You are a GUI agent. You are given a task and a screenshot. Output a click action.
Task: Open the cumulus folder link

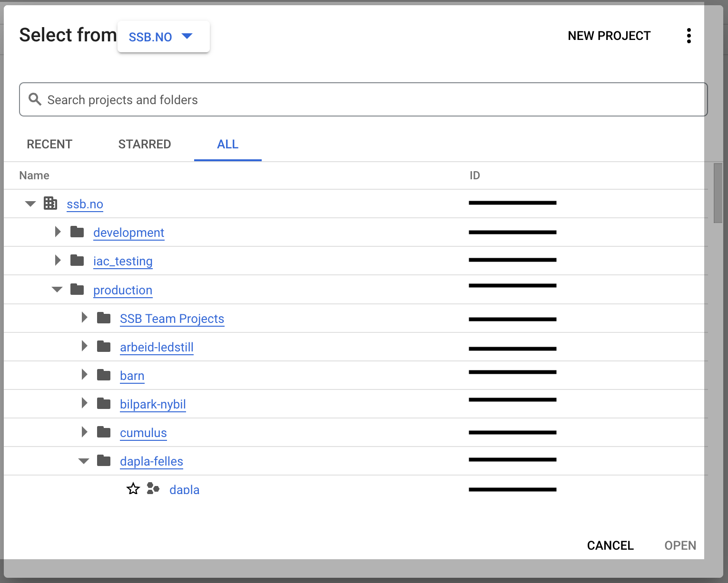143,433
